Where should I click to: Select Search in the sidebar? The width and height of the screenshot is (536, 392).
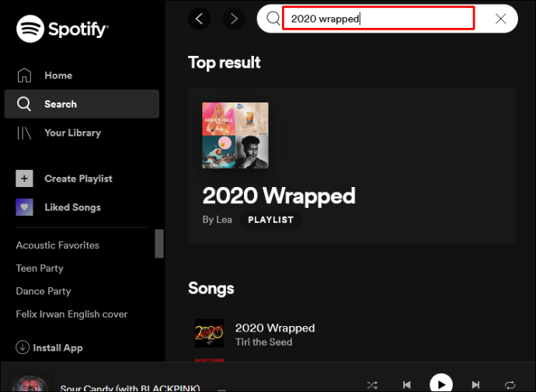click(82, 104)
